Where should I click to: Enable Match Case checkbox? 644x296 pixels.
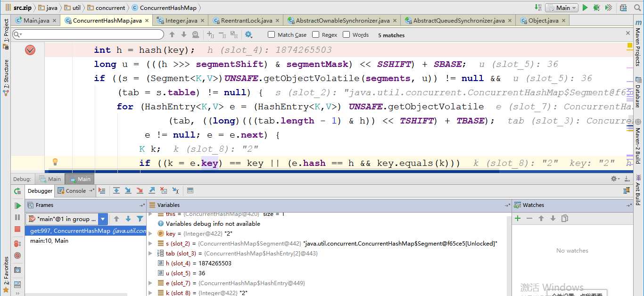271,34
